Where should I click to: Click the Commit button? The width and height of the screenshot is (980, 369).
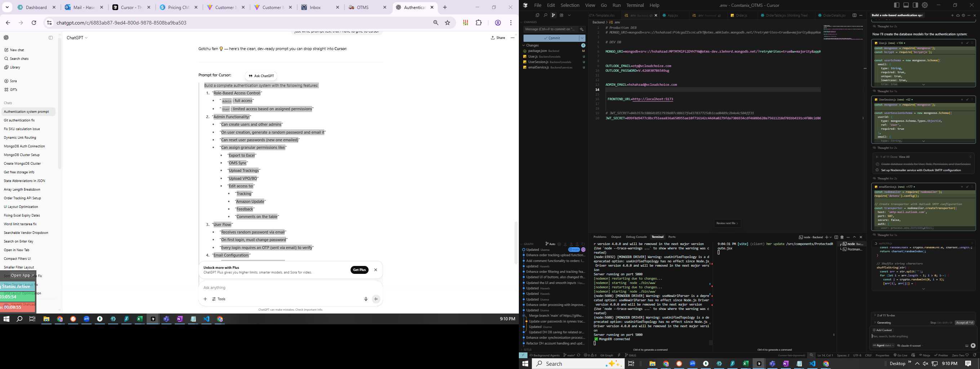click(x=551, y=38)
